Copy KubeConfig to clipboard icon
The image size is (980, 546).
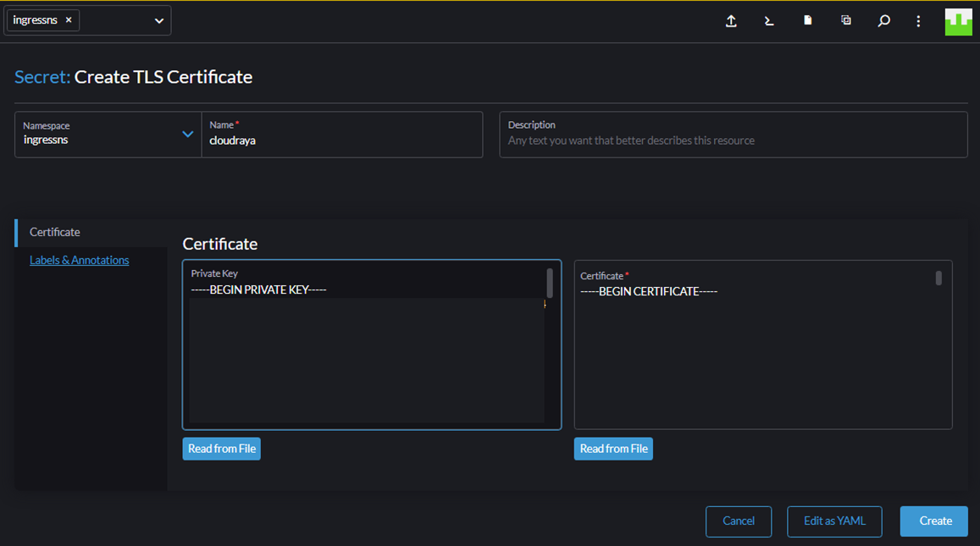click(x=845, y=20)
